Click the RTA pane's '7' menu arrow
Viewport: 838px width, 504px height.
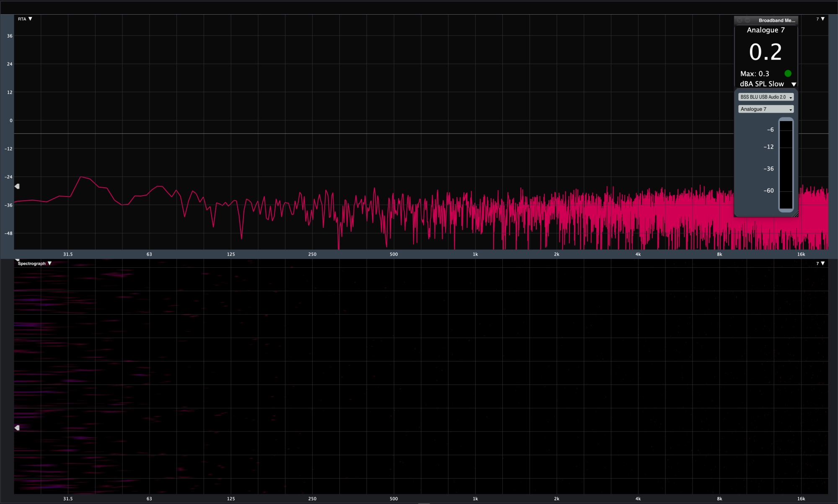tap(822, 19)
